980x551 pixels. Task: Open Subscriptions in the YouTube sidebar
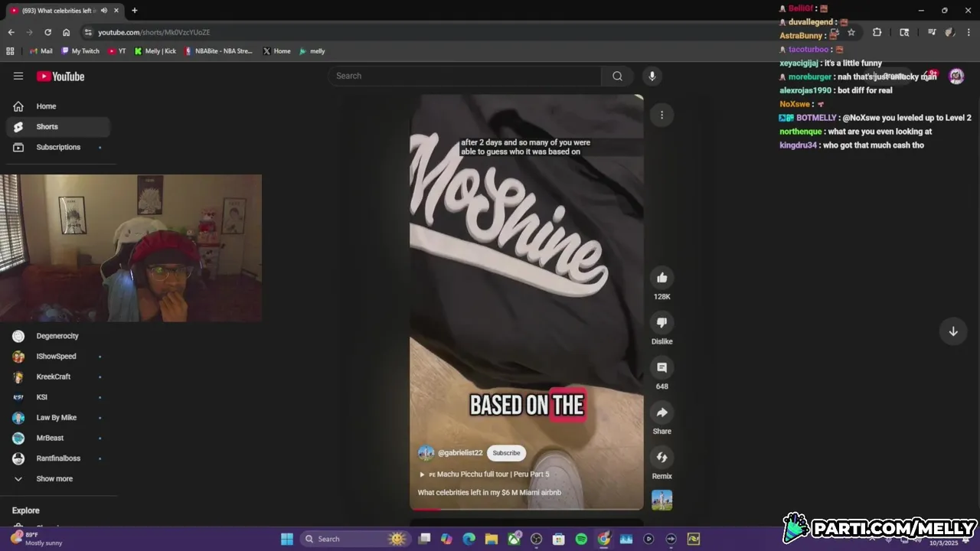58,147
